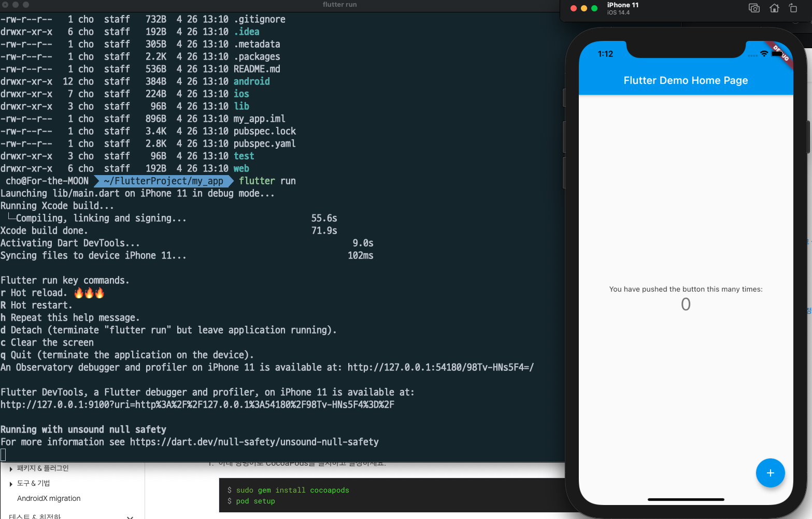
Task: Click the terminal cursor block
Action: [3, 454]
